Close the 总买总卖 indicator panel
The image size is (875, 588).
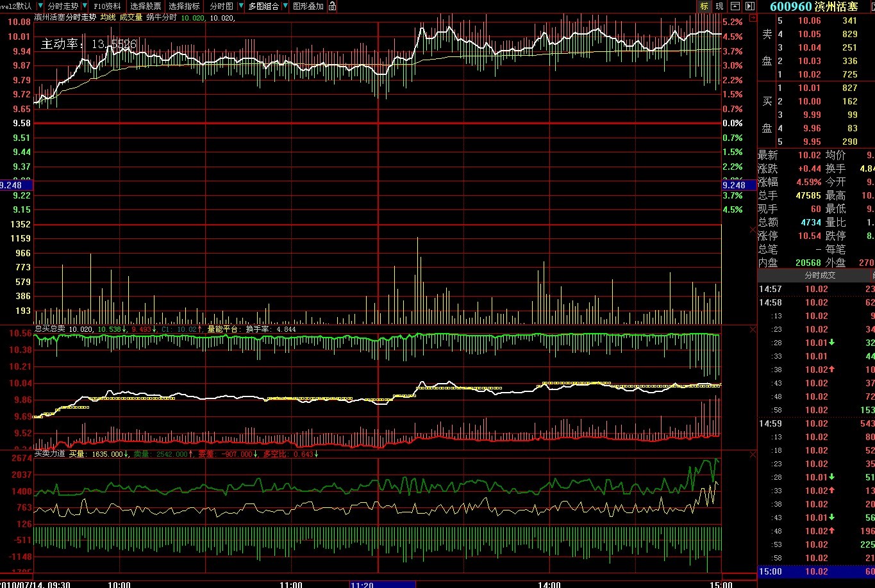coord(753,329)
